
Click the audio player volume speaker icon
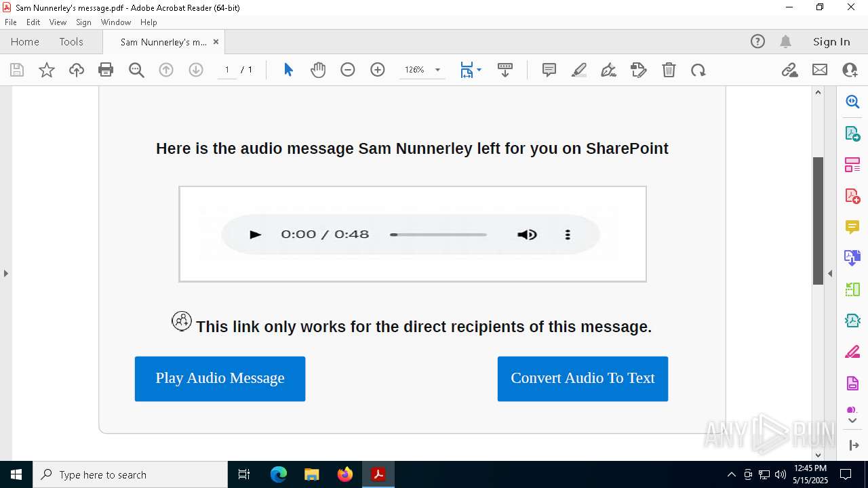coord(527,235)
